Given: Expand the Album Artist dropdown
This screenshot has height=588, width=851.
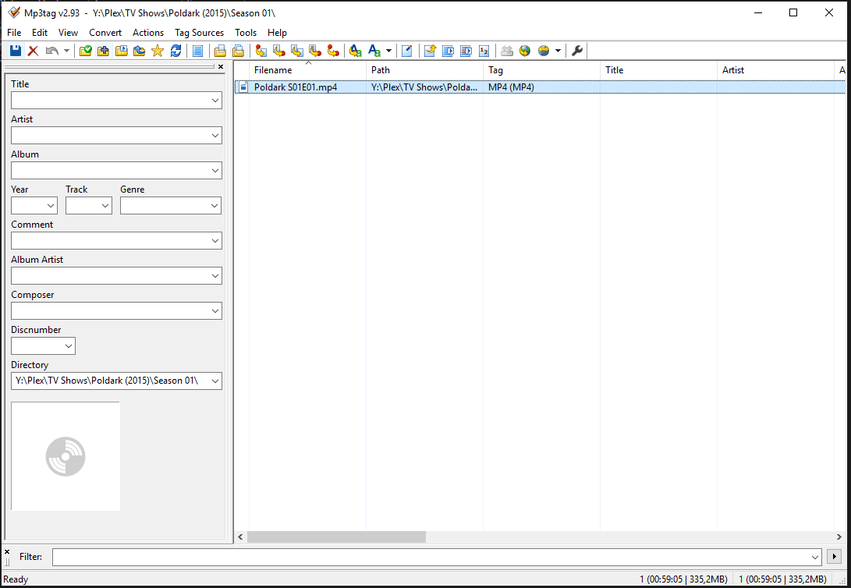Looking at the screenshot, I should [215, 276].
